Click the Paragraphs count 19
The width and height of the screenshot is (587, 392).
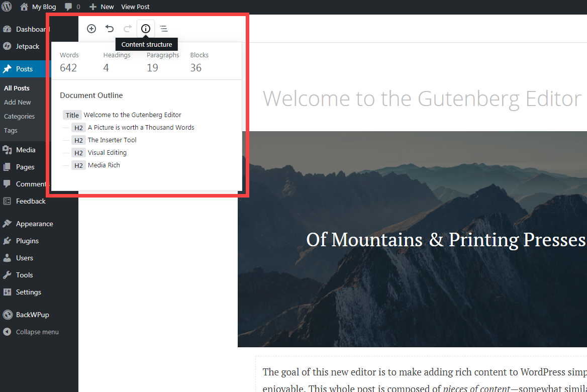[x=152, y=68]
